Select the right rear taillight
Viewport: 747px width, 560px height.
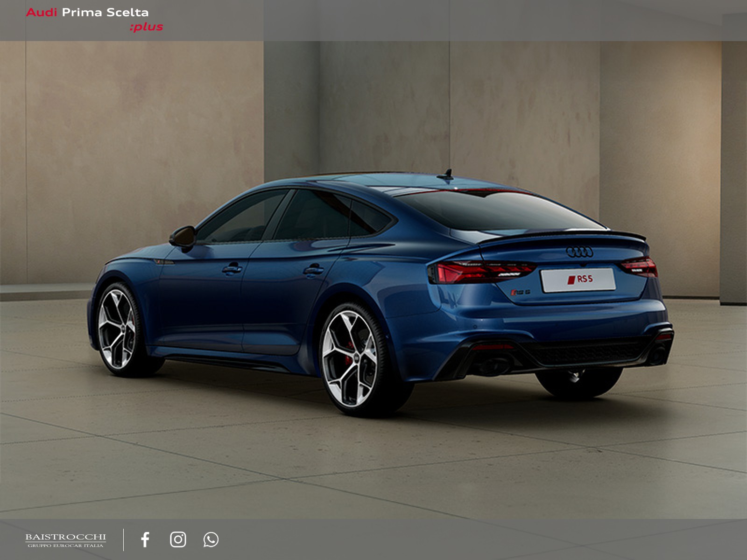[x=640, y=267]
